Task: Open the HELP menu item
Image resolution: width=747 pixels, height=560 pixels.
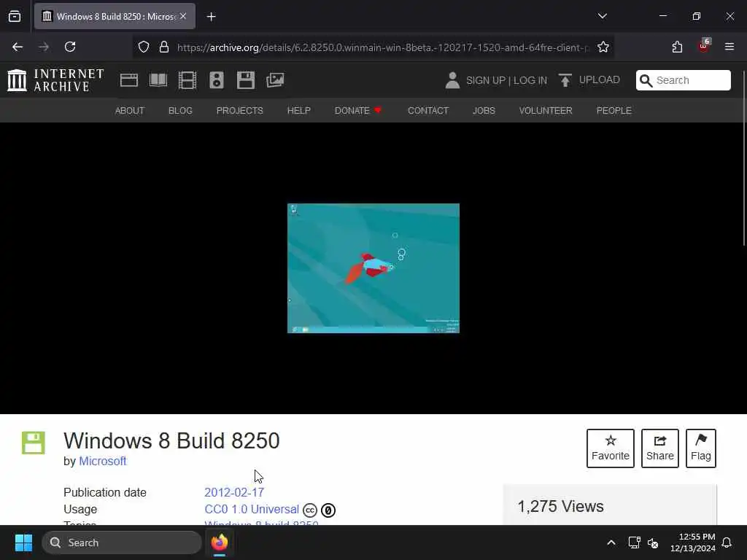Action: (x=298, y=111)
